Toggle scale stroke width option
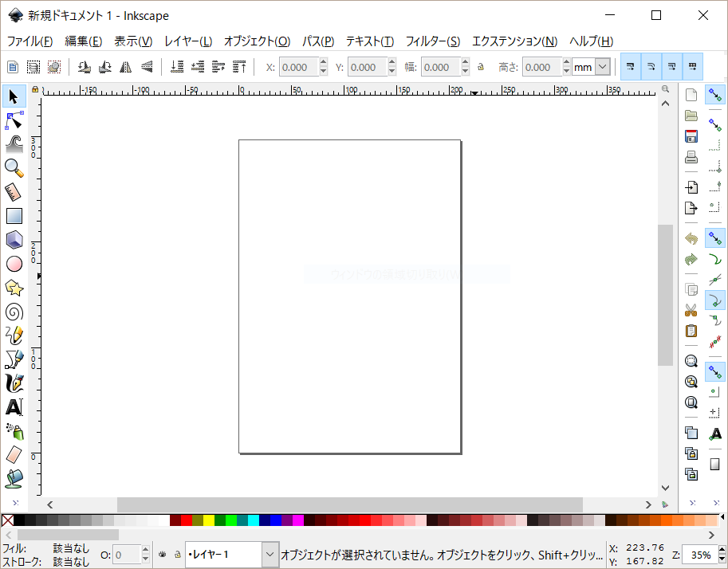The width and height of the screenshot is (728, 569). coord(631,67)
